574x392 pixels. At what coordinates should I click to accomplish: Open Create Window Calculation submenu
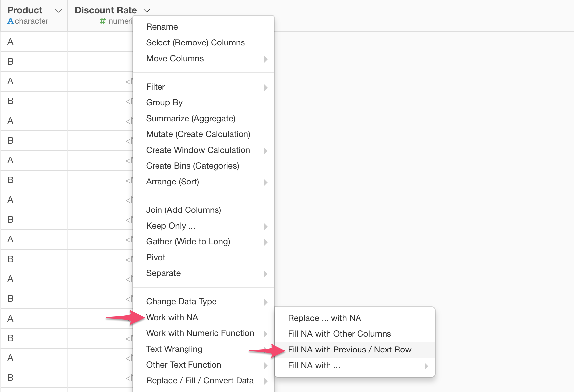point(198,150)
